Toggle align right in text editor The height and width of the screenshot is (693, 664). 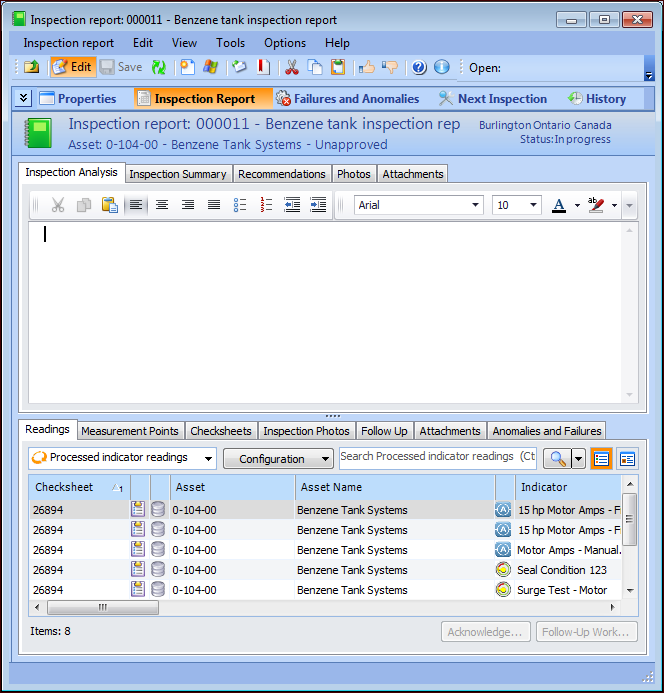[188, 205]
